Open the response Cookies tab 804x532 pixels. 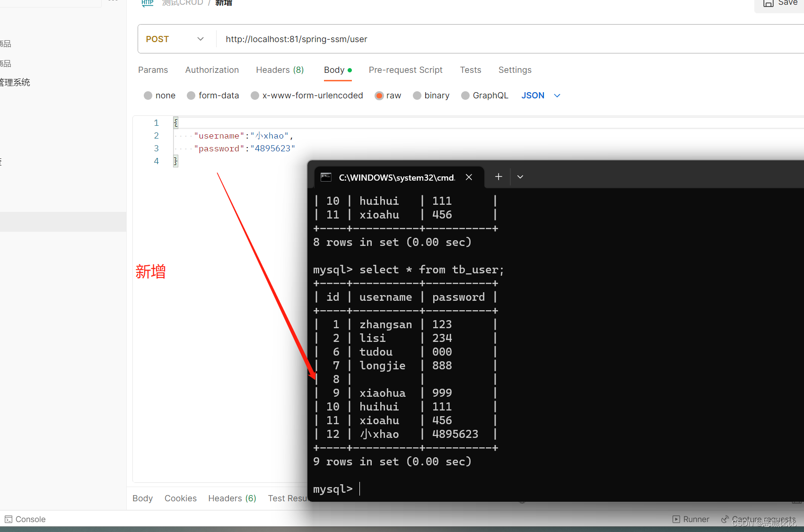click(181, 498)
